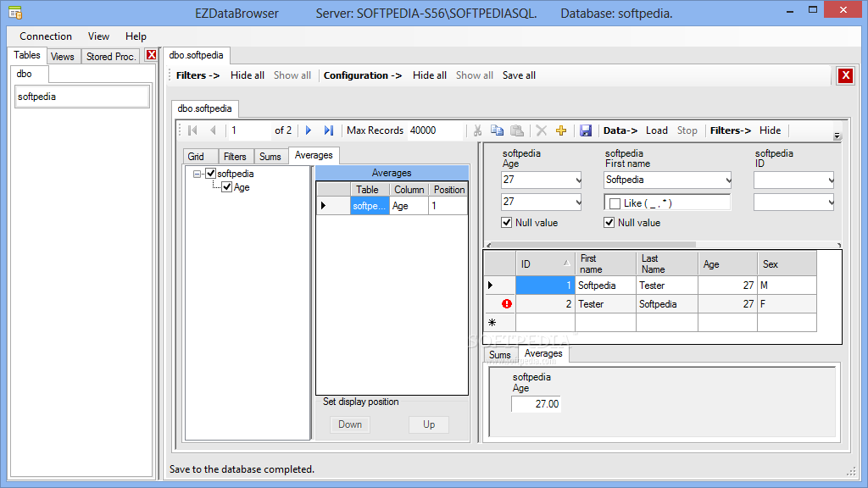The height and width of the screenshot is (488, 868).
Task: Open first softpedia ID filter dropdown
Action: [831, 180]
